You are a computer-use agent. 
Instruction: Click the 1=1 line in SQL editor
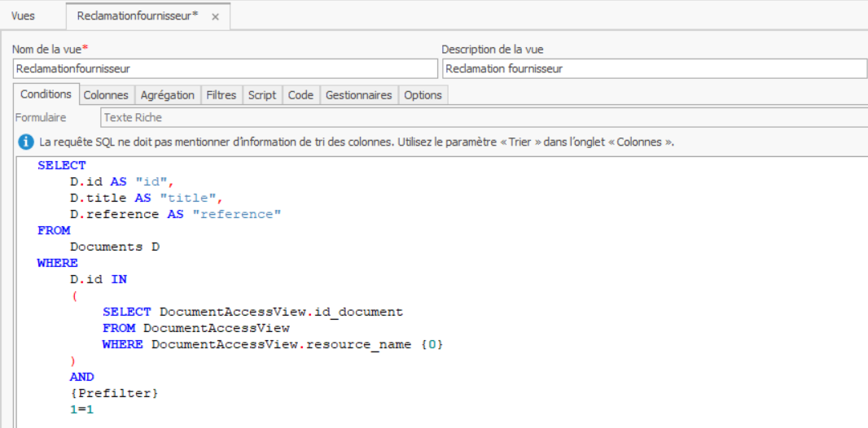(x=82, y=409)
